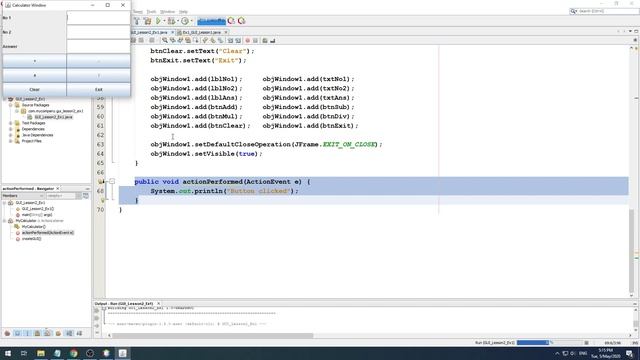
Task: Toggle fourth filter icon in Navigator bottom toolbar
Action: coord(38,333)
